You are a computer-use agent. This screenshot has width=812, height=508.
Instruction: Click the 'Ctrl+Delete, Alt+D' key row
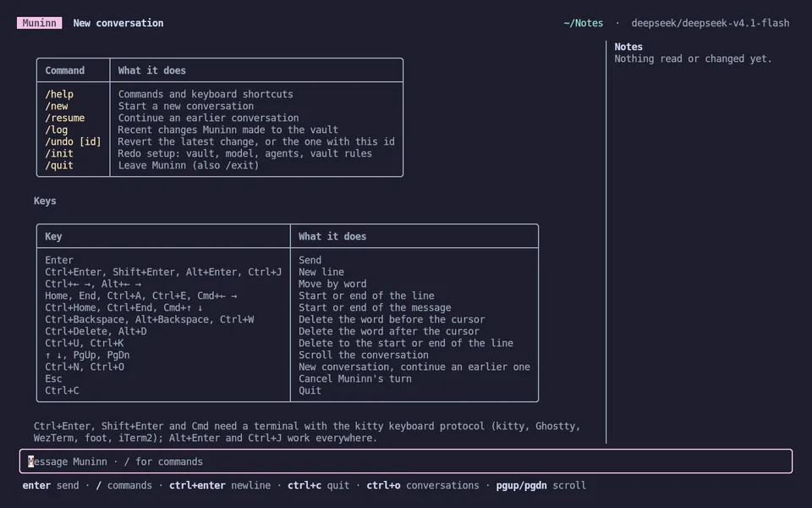[x=96, y=331]
